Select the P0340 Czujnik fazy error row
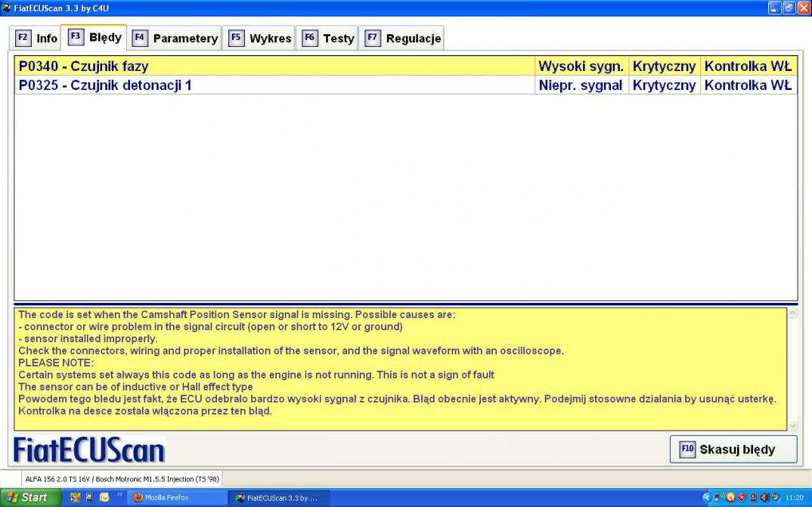 [405, 66]
